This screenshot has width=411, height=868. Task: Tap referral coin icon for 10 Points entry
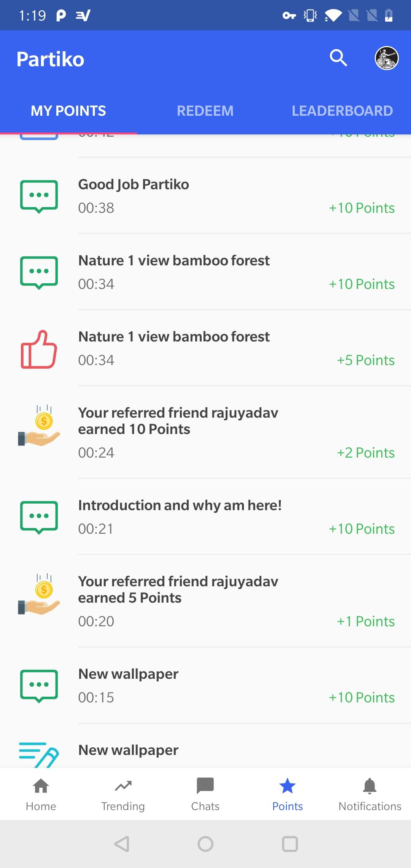click(x=39, y=426)
